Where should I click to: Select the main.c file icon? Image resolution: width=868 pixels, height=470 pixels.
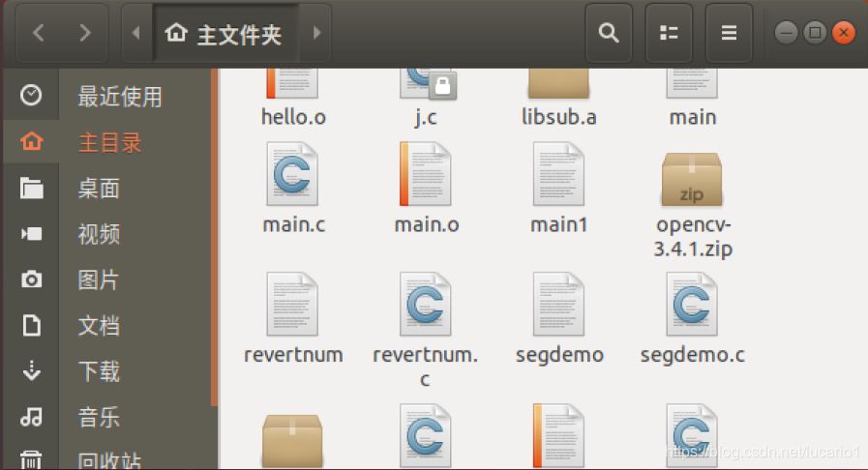coord(292,174)
